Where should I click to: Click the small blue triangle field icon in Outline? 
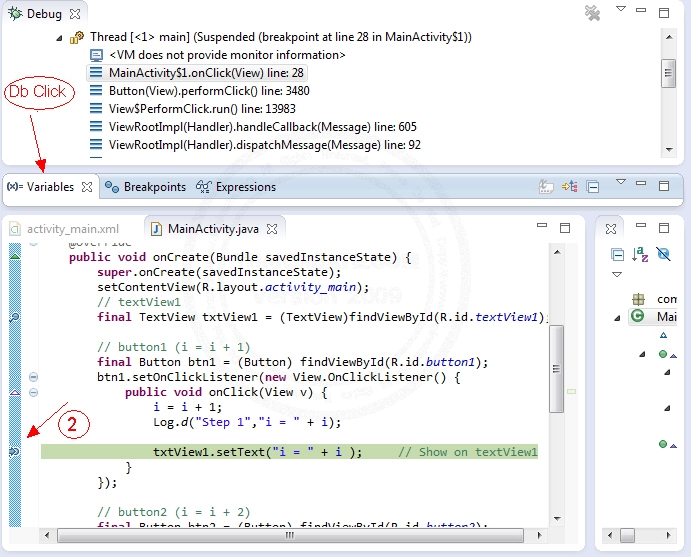(663, 335)
